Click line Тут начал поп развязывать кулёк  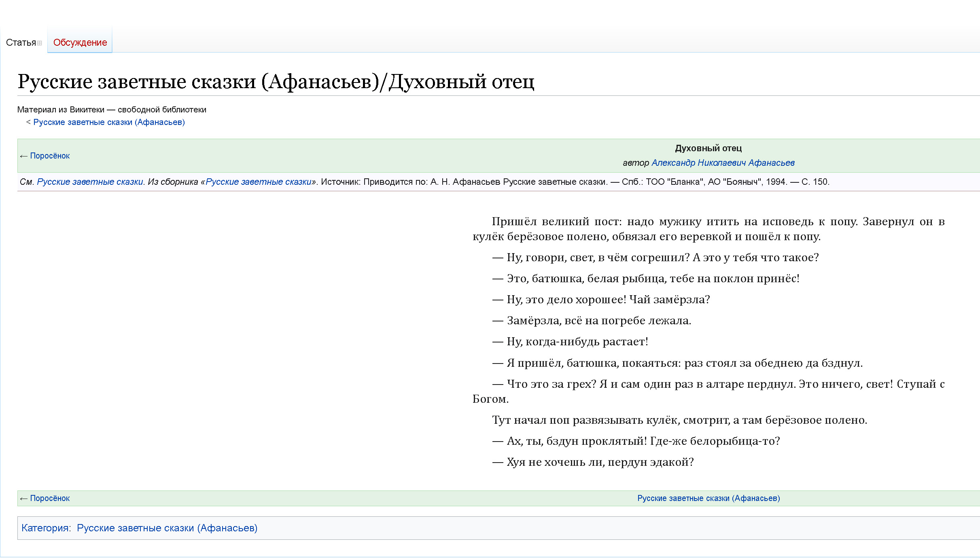tap(680, 420)
